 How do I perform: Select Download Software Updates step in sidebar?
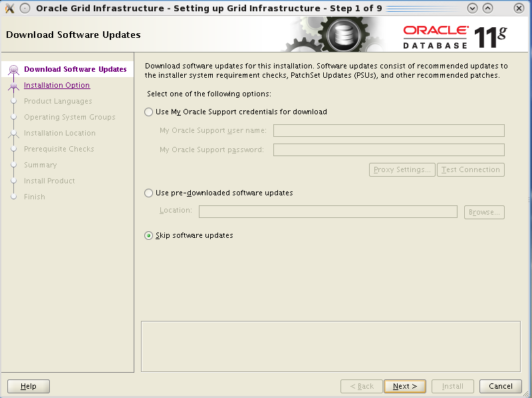click(x=75, y=69)
